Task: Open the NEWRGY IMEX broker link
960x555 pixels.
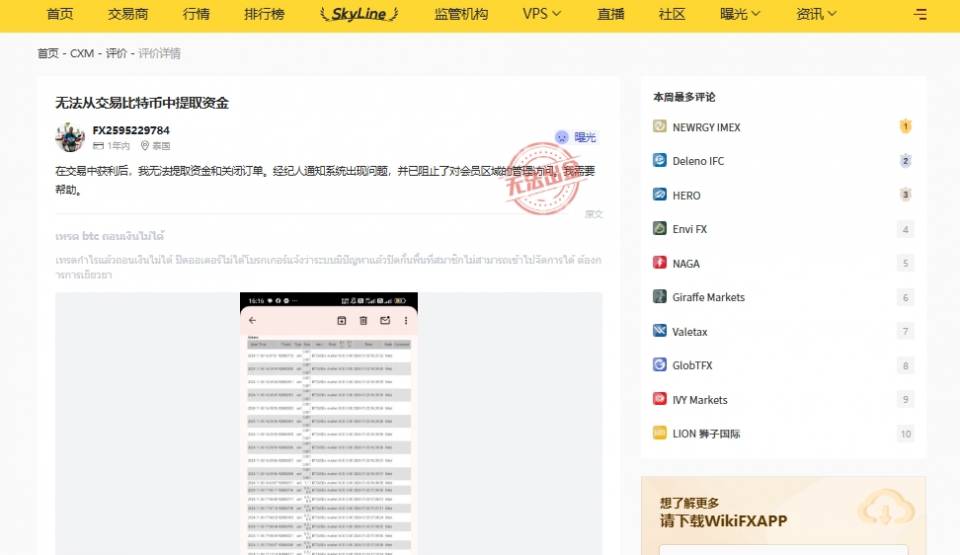Action: coord(706,127)
